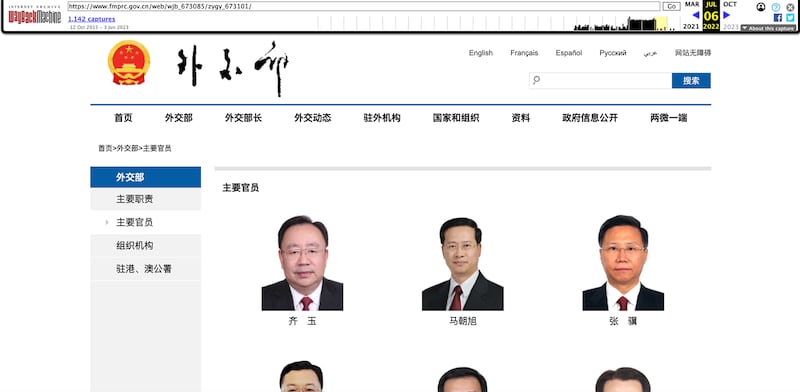The image size is (800, 392).
Task: Open 主要官员 in the sidebar
Action: pyautogui.click(x=145, y=223)
